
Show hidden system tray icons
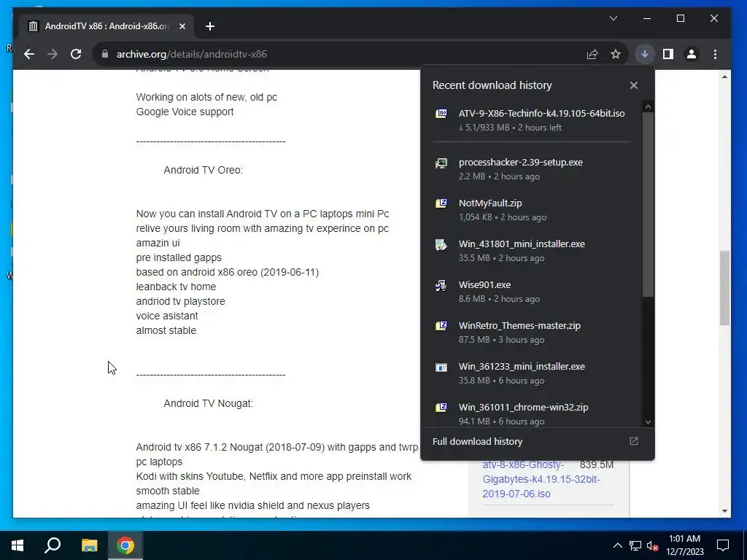click(617, 545)
